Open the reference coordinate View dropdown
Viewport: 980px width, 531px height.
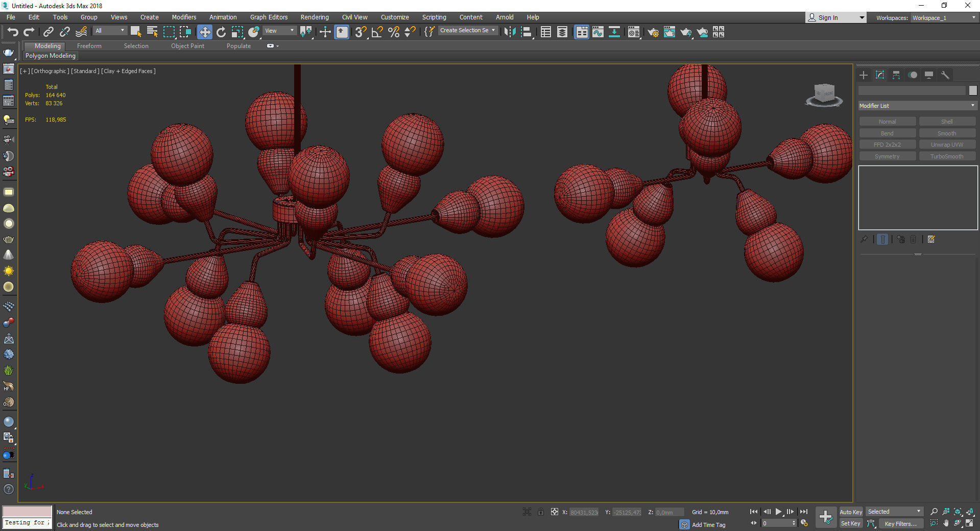[279, 31]
